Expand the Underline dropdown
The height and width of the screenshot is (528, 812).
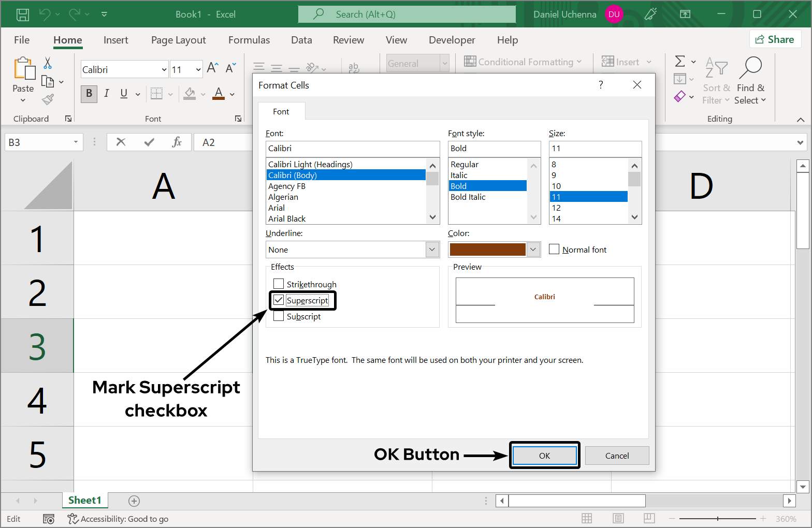click(432, 250)
